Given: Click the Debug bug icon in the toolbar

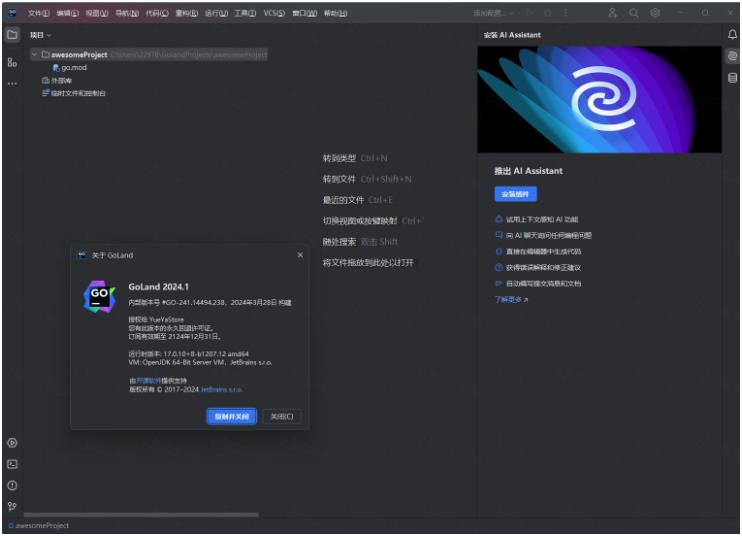Looking at the screenshot, I should [x=548, y=13].
